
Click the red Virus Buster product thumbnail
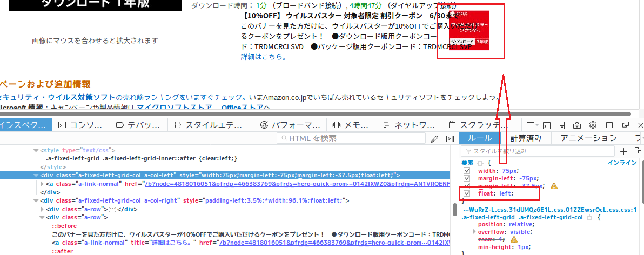tap(469, 31)
